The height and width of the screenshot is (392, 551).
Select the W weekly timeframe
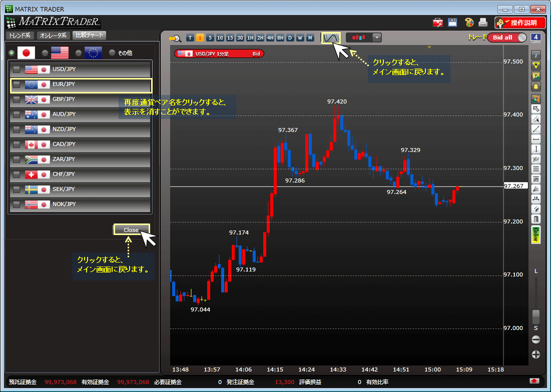pyautogui.click(x=300, y=38)
